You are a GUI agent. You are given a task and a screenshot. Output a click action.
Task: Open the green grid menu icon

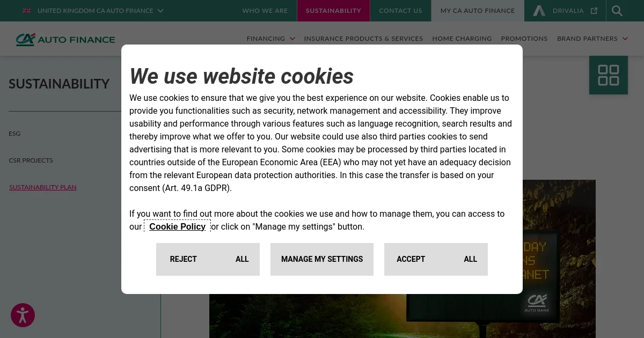(x=609, y=75)
